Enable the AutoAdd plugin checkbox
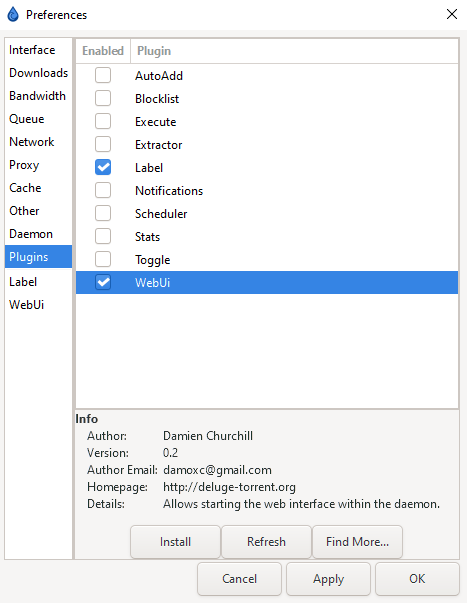The height and width of the screenshot is (603, 467). 103,75
